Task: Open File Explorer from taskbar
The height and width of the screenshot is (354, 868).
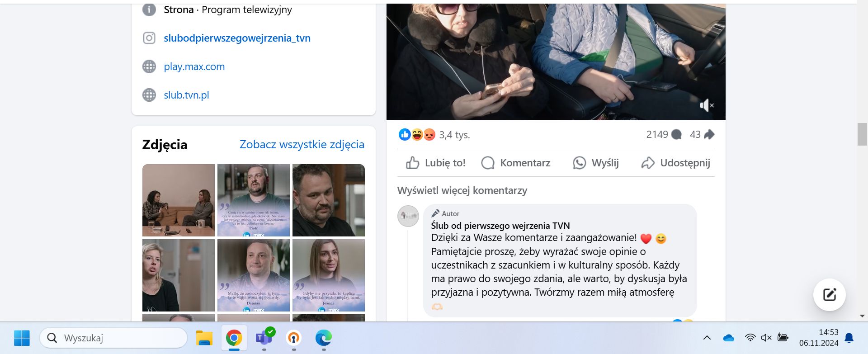Action: 204,338
